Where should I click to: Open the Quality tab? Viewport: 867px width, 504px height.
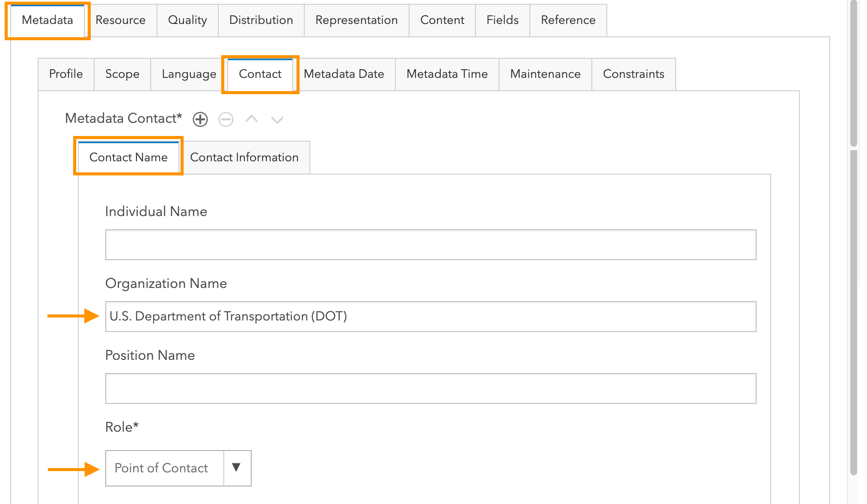[187, 20]
